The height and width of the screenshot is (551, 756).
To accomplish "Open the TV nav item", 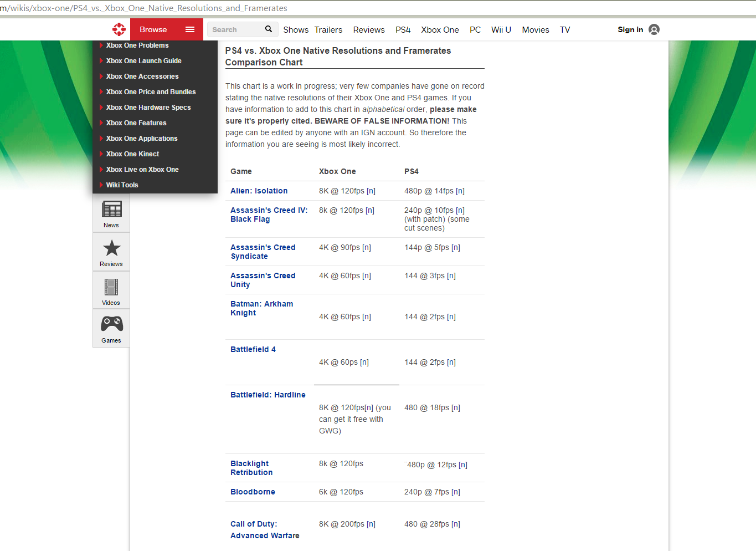I will coord(565,30).
